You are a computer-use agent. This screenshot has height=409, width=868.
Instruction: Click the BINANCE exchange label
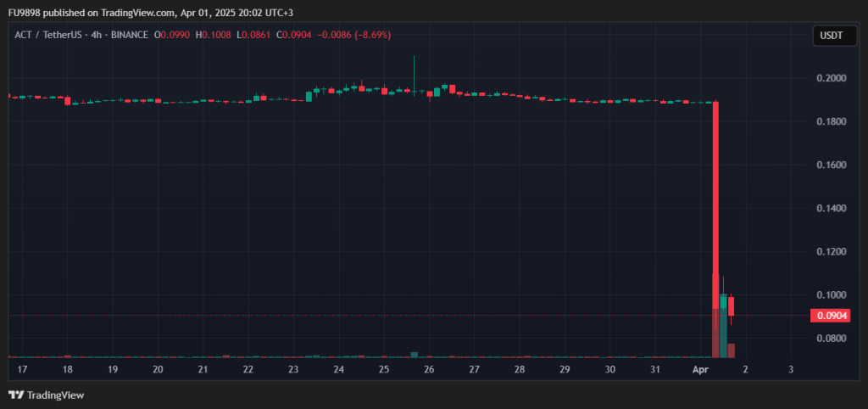pyautogui.click(x=130, y=35)
